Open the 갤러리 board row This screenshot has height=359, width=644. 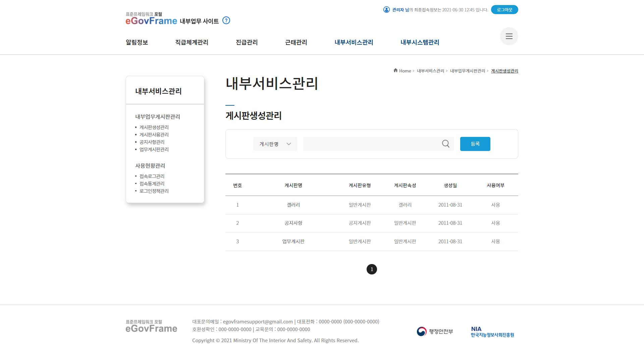click(x=293, y=205)
